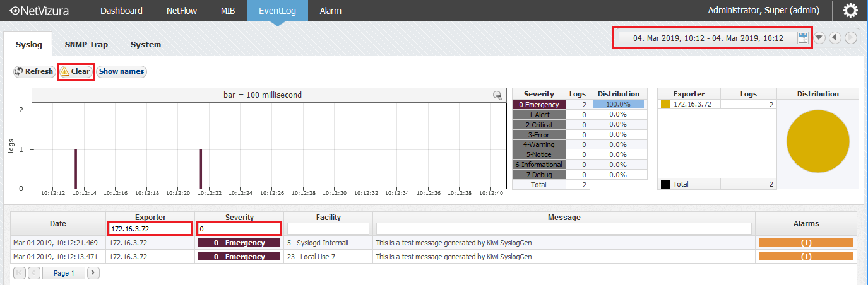The image size is (868, 285).
Task: Click Emergency badge in 10:12:13.471 row
Action: pos(239,257)
